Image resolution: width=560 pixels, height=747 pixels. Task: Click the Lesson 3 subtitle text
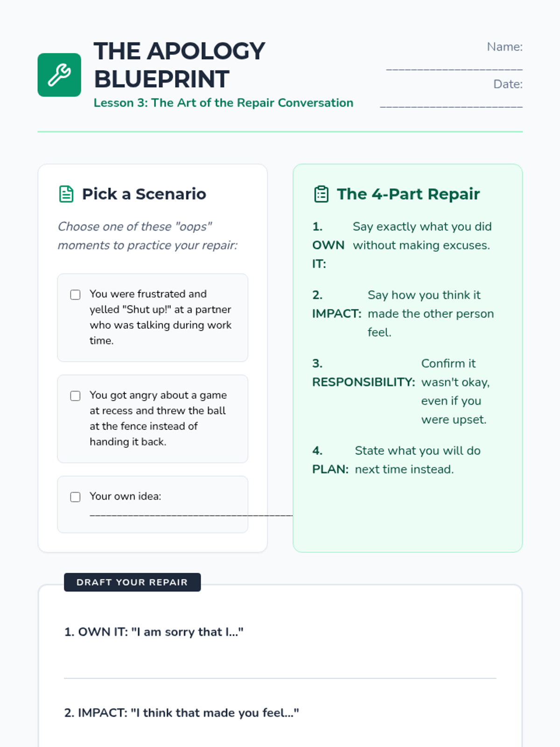223,103
